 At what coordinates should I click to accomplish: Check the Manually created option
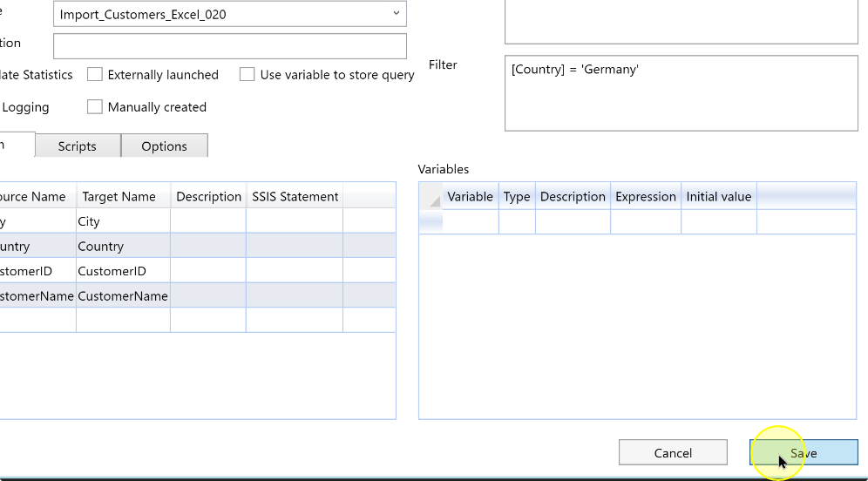[x=95, y=107]
